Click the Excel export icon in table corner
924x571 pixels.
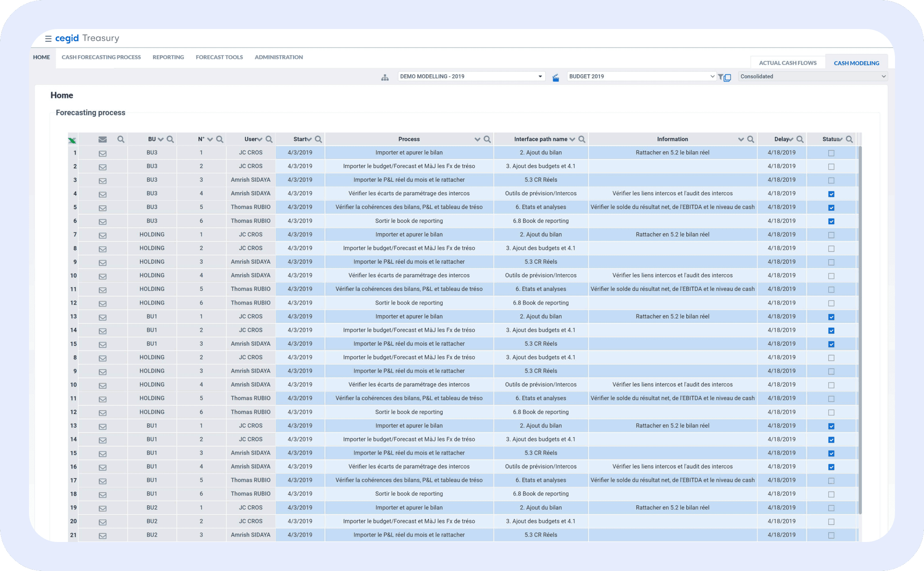tap(72, 140)
